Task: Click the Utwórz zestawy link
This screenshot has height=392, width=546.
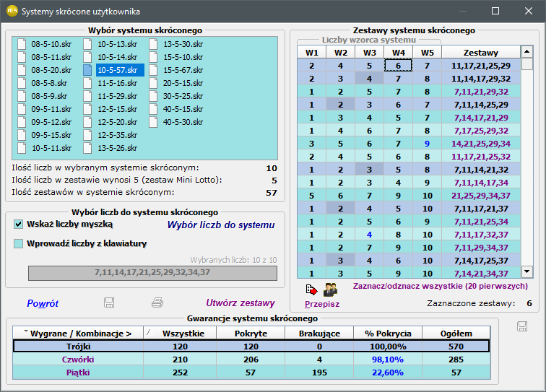Action: click(x=240, y=303)
